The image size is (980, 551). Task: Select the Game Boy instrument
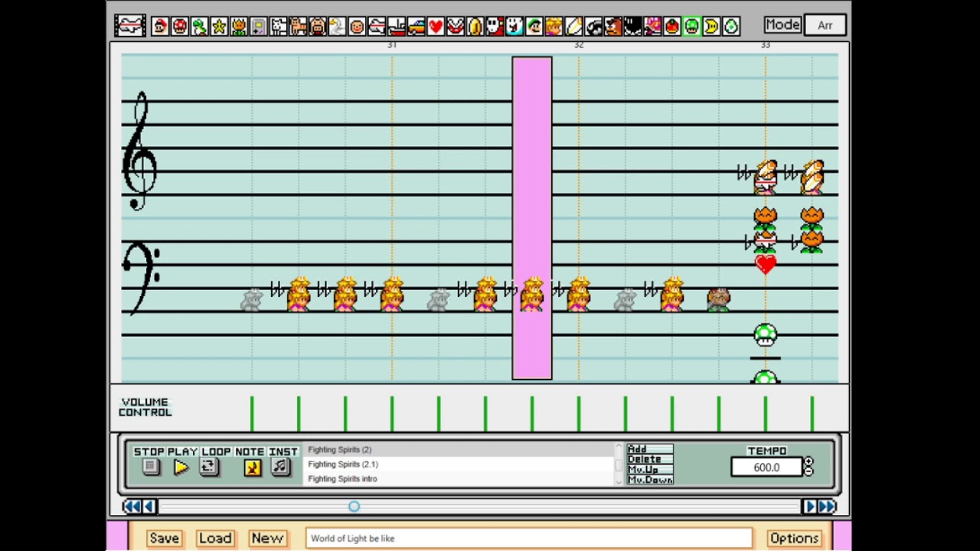click(259, 27)
